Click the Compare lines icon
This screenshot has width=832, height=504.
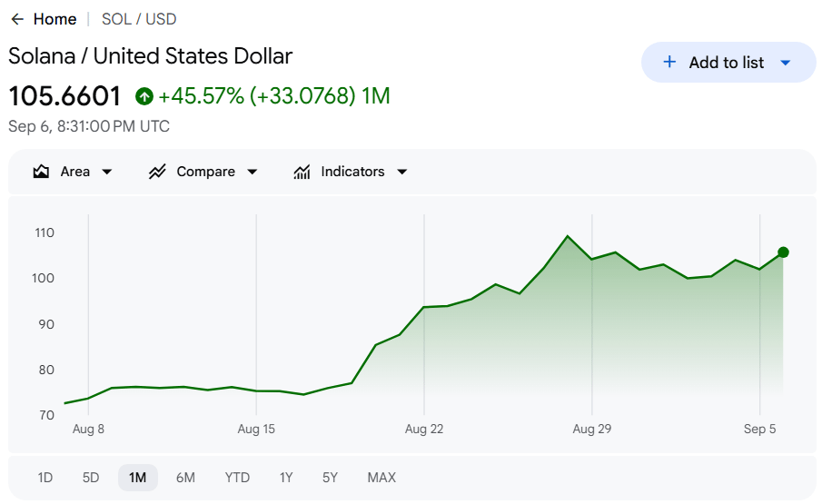coord(157,172)
